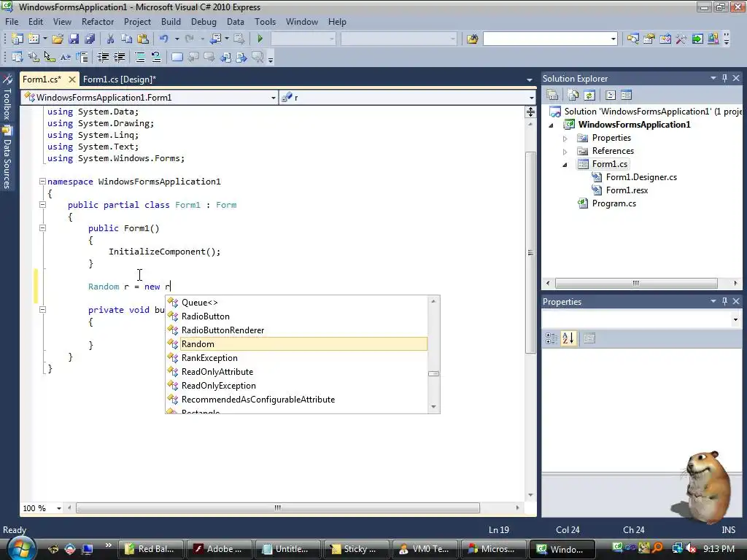Click Refresh icon in Solution Explorer toolbar
This screenshot has height=560, width=747.
(589, 96)
